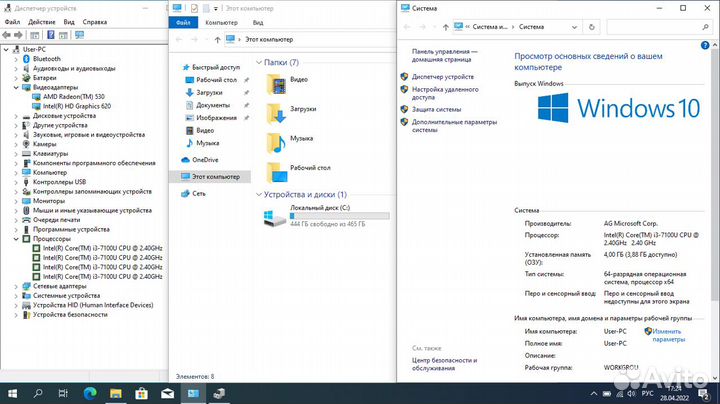The width and height of the screenshot is (720, 404).
Task: Select Музыка in navigation pane
Action: click(x=208, y=143)
